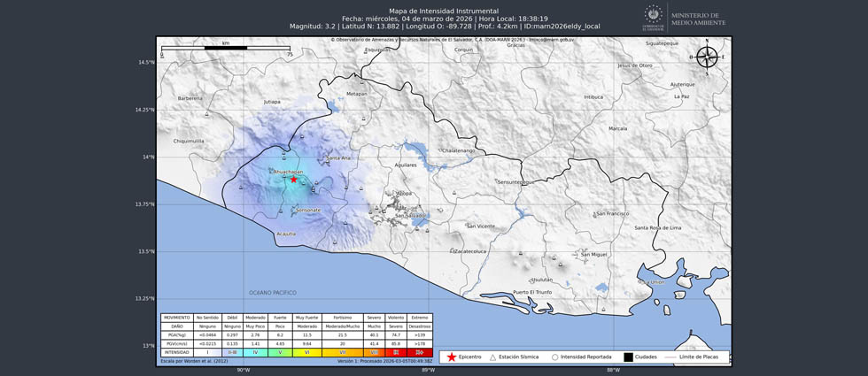Click the Intensidad Reportada circle legend icon
Image resolution: width=868 pixels, height=376 pixels.
554,357
